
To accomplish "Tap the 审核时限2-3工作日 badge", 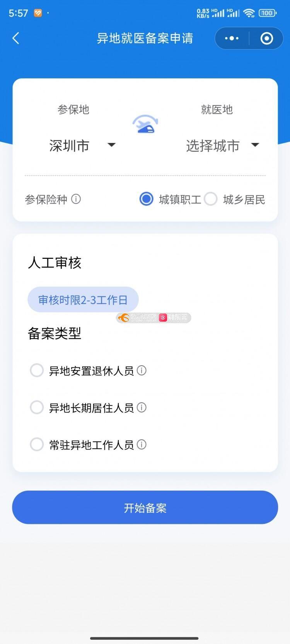I will (x=83, y=300).
